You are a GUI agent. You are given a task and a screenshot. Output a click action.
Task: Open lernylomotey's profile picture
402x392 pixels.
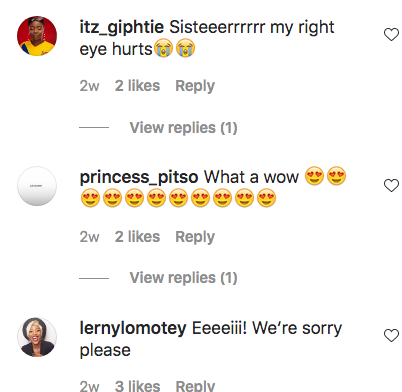pyautogui.click(x=37, y=337)
